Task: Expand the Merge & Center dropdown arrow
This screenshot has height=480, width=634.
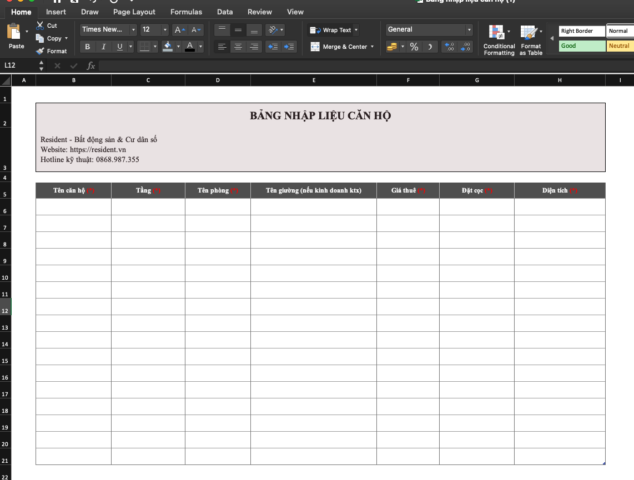Action: pyautogui.click(x=372, y=47)
